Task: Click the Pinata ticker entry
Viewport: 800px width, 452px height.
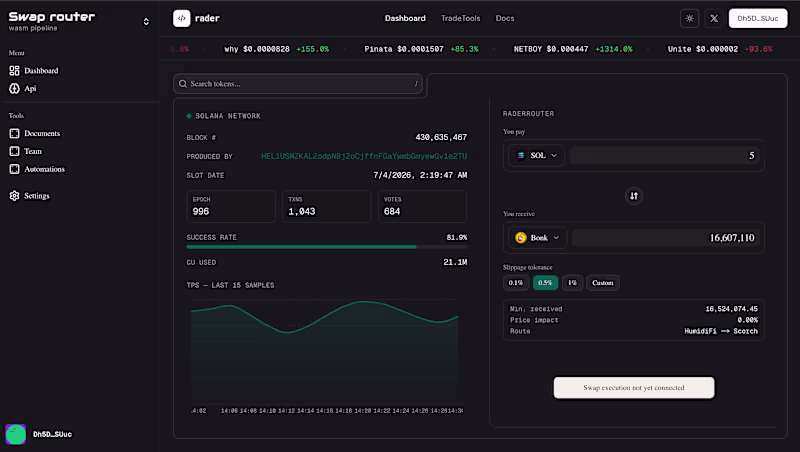Action: (421, 49)
